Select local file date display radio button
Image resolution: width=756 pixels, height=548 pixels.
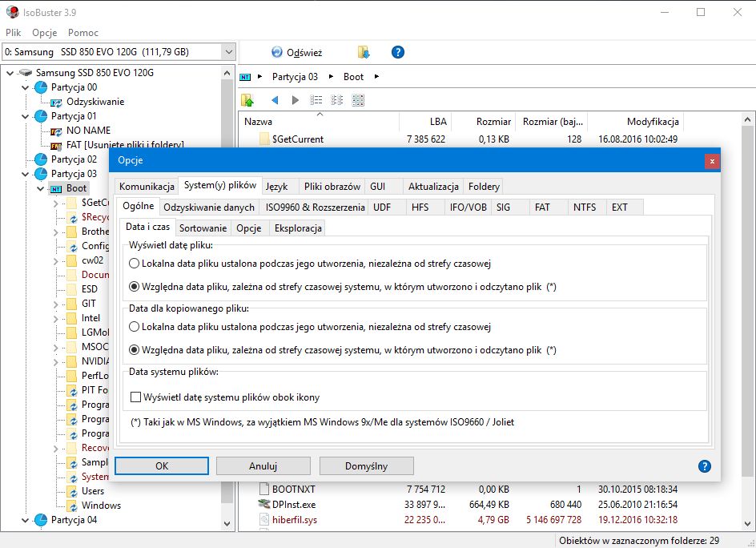(x=134, y=264)
